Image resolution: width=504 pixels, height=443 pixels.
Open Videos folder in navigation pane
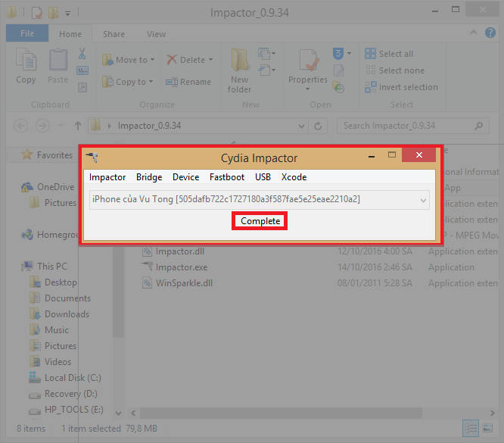[50, 362]
